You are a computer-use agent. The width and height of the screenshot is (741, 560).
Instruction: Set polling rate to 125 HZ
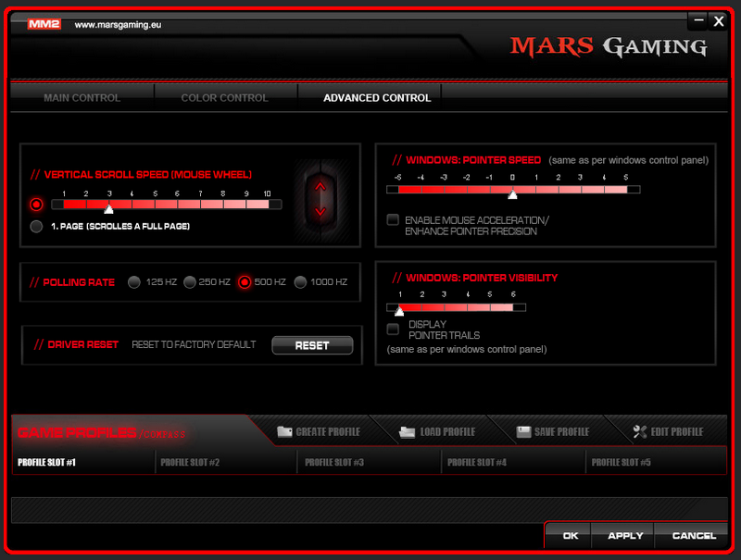tap(134, 282)
